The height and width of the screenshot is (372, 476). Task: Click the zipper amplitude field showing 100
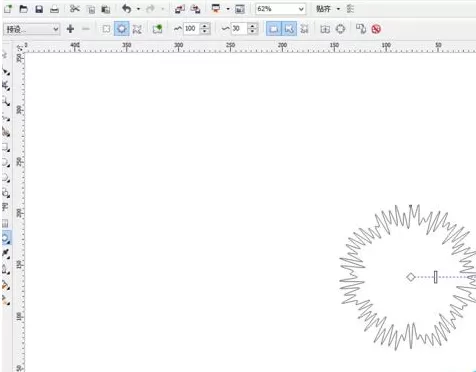coord(192,29)
